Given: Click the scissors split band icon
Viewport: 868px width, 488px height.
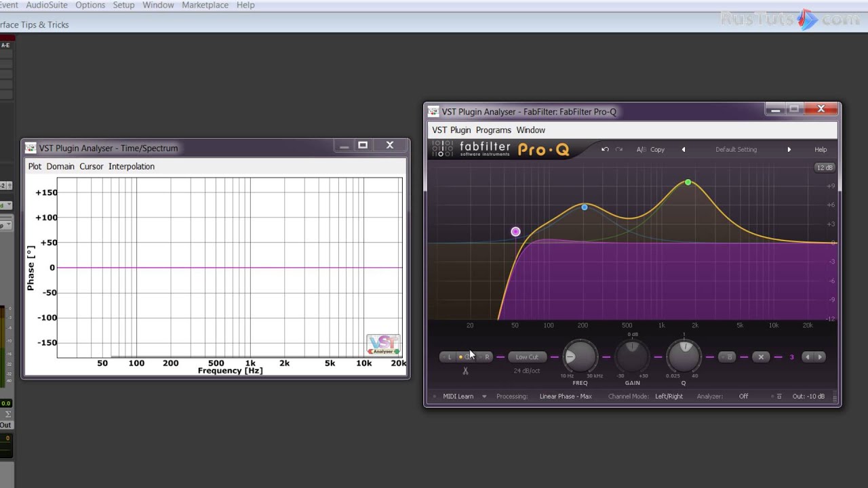Looking at the screenshot, I should 465,371.
